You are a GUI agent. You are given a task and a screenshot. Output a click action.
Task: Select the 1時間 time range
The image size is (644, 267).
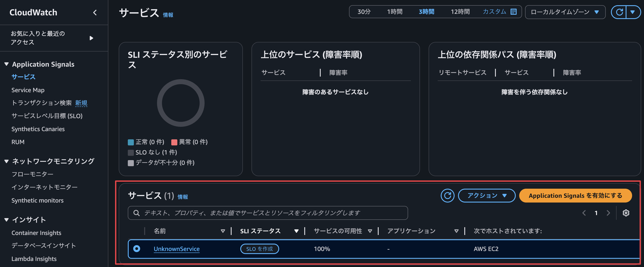tap(395, 12)
